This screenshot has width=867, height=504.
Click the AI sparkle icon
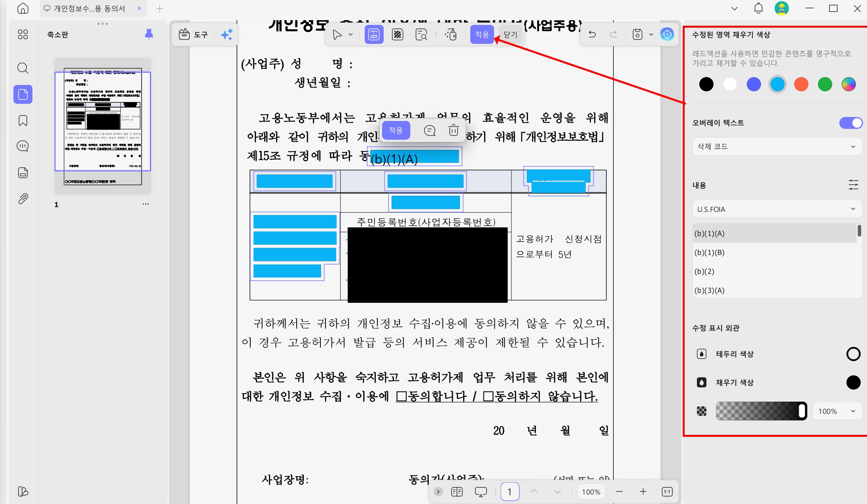click(227, 35)
